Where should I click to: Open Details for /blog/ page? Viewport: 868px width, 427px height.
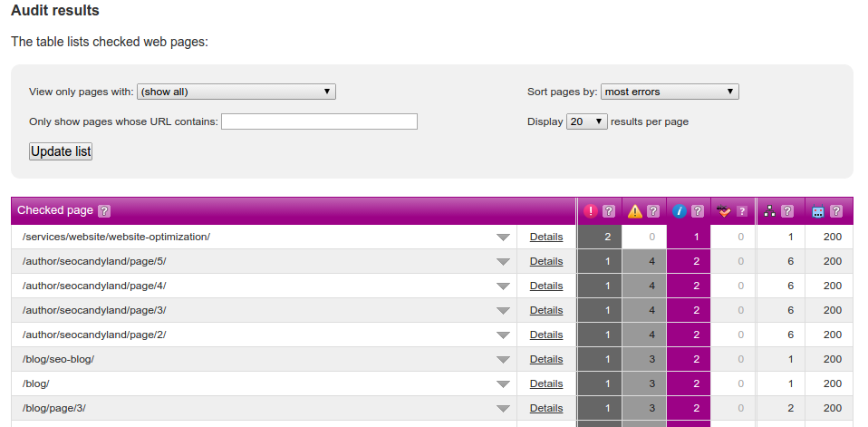point(546,383)
